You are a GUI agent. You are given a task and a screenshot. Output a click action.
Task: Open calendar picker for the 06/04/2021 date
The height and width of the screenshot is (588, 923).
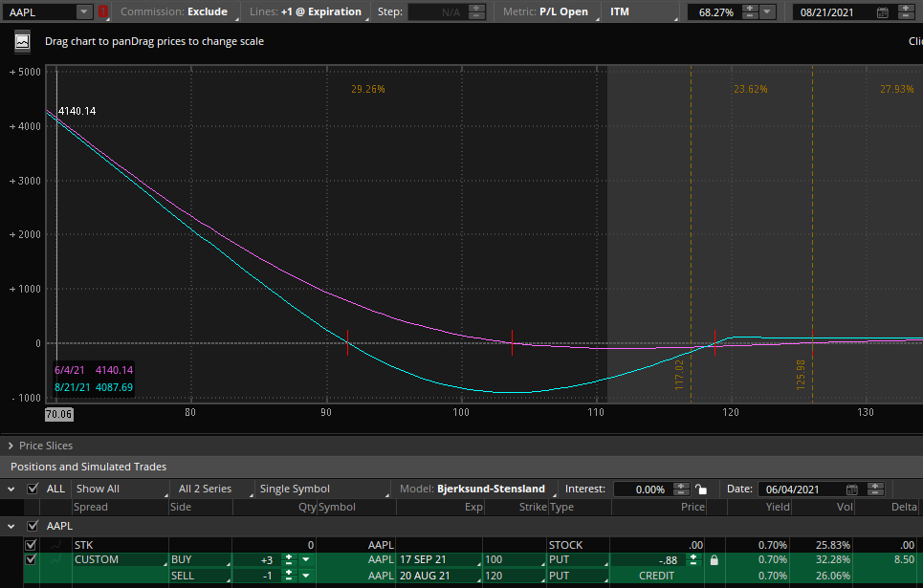852,490
